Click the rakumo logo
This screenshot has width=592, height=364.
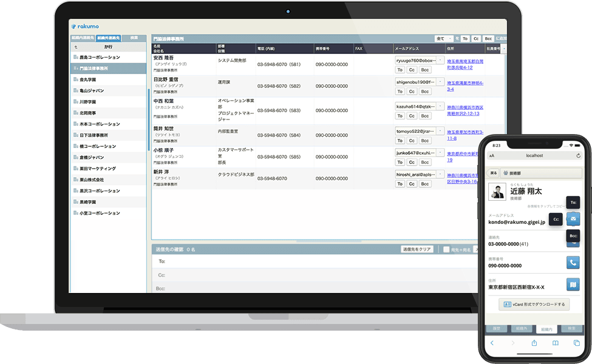click(x=85, y=26)
